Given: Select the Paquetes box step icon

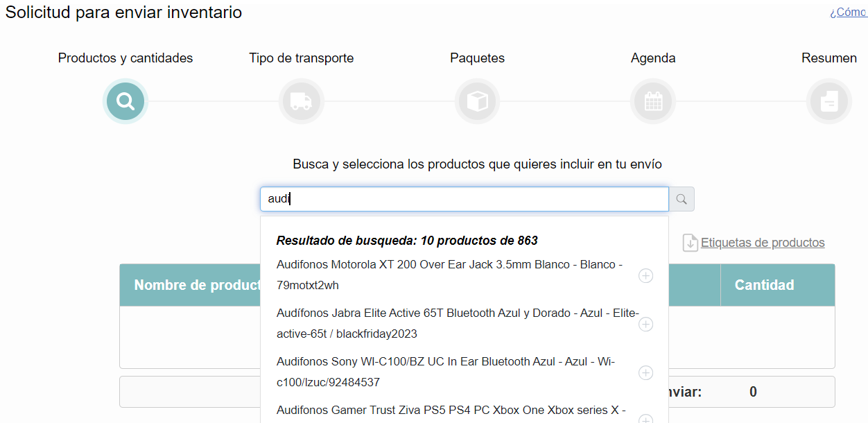Looking at the screenshot, I should pyautogui.click(x=478, y=101).
